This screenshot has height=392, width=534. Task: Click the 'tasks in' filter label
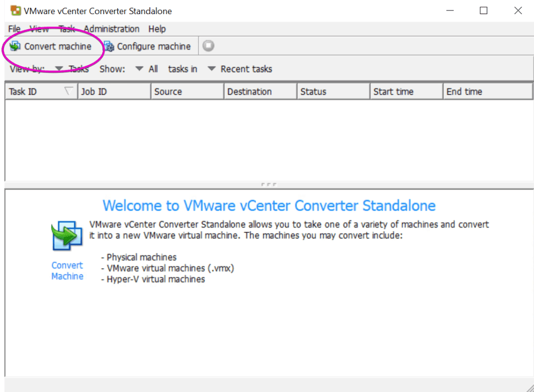click(x=183, y=69)
